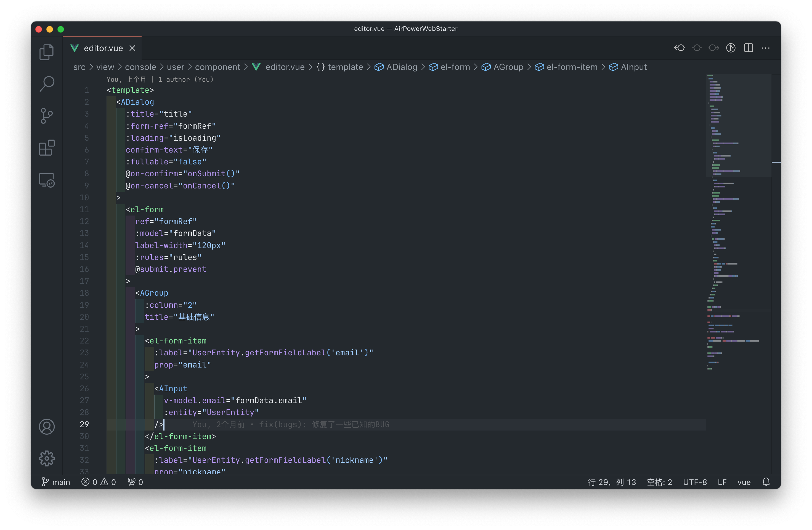Open the Manage gear settings icon
The width and height of the screenshot is (812, 530).
(x=47, y=458)
